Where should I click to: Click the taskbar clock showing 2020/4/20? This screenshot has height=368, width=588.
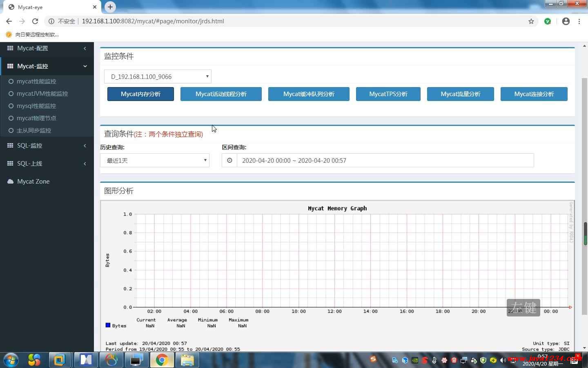tap(543, 360)
